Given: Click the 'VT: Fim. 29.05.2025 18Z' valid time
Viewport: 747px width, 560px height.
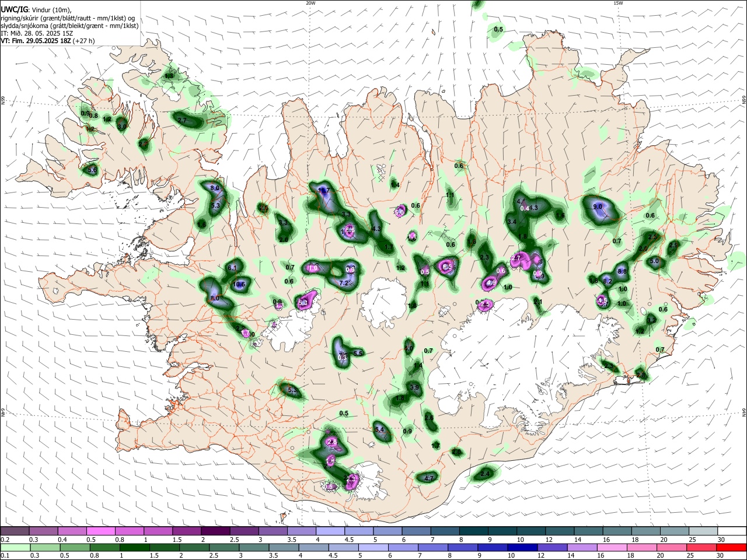Looking at the screenshot, I should (36, 41).
